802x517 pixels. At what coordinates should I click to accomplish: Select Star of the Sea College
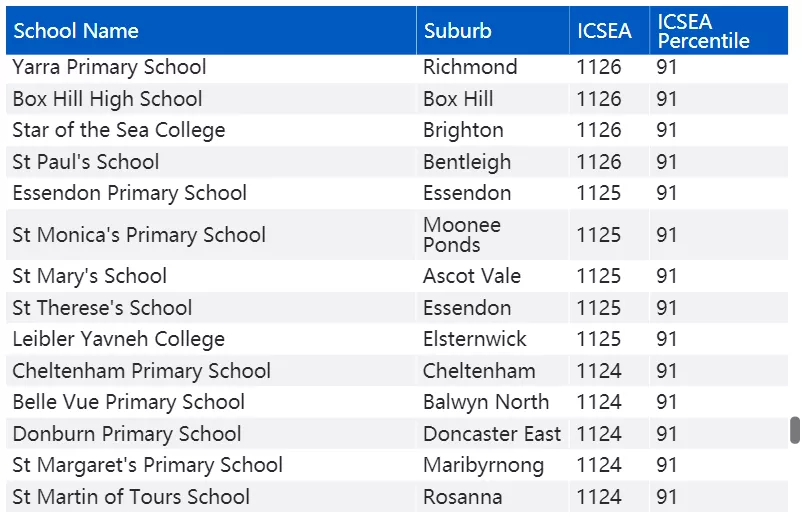point(119,130)
